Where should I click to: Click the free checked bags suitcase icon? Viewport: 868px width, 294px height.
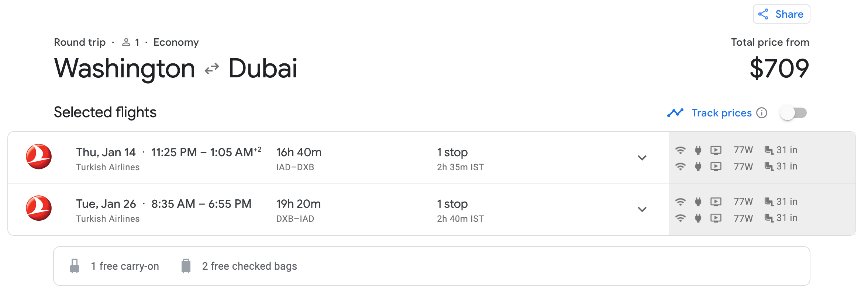pos(186,266)
